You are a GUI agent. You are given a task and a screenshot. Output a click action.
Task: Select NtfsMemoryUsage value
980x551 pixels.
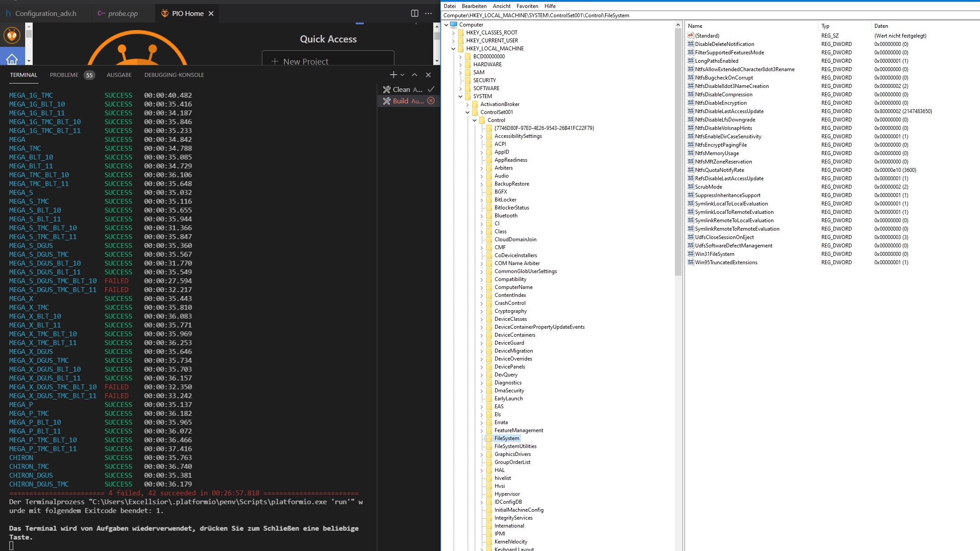click(717, 153)
